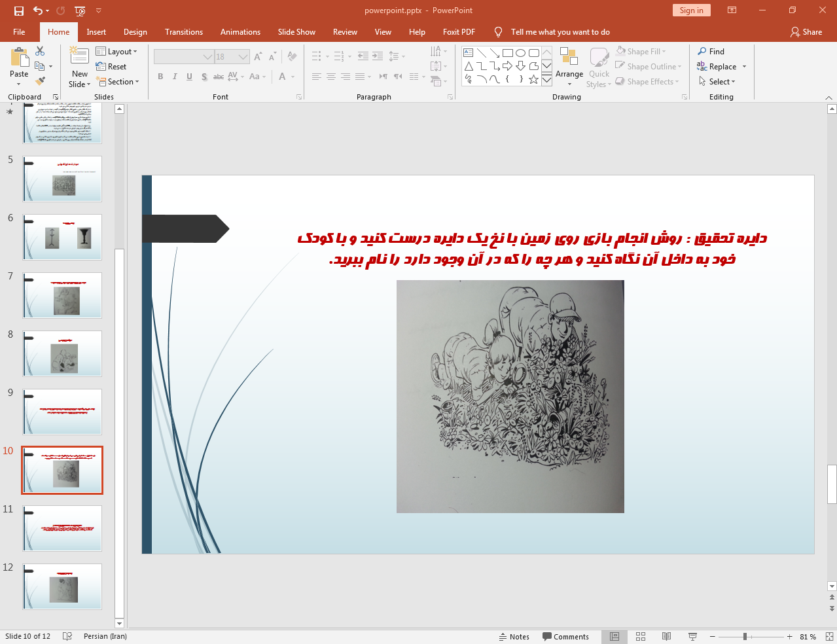
Task: Click the Find magnifier icon
Action: click(x=702, y=51)
